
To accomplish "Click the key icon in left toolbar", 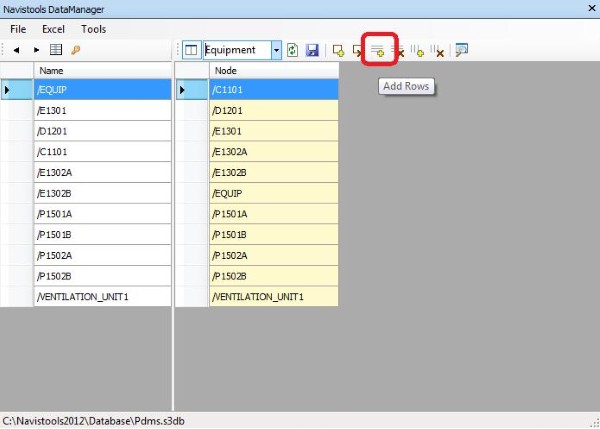I will pos(75,50).
